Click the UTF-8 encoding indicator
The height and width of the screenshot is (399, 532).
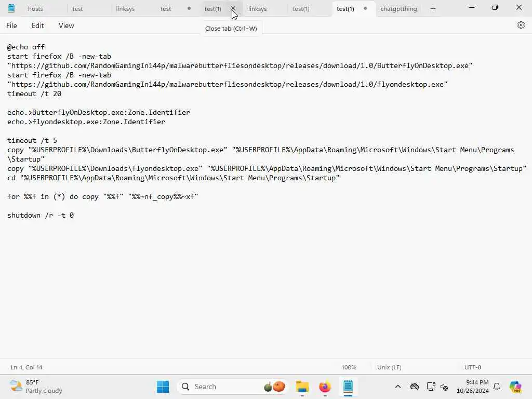(473, 367)
